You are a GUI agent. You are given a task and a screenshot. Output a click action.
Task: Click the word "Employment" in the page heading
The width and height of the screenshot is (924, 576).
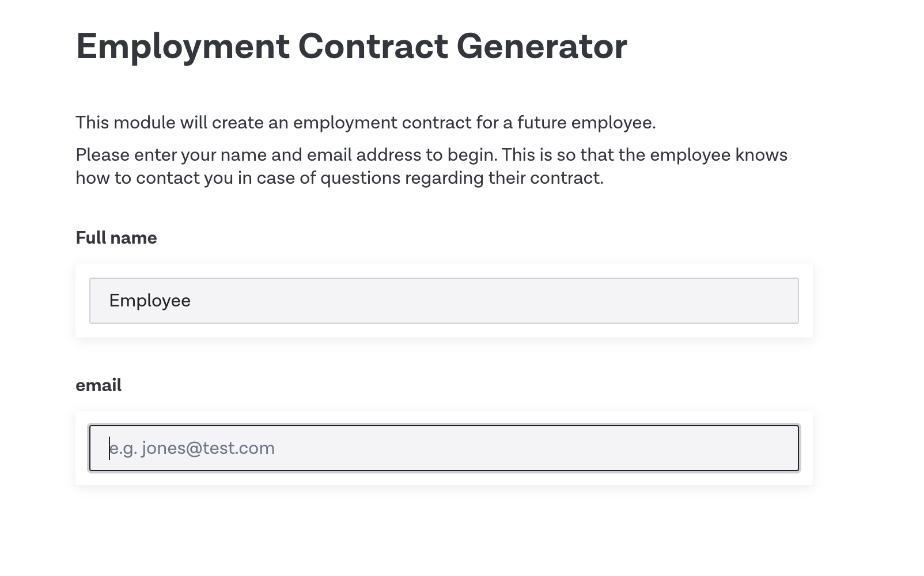coord(183,47)
